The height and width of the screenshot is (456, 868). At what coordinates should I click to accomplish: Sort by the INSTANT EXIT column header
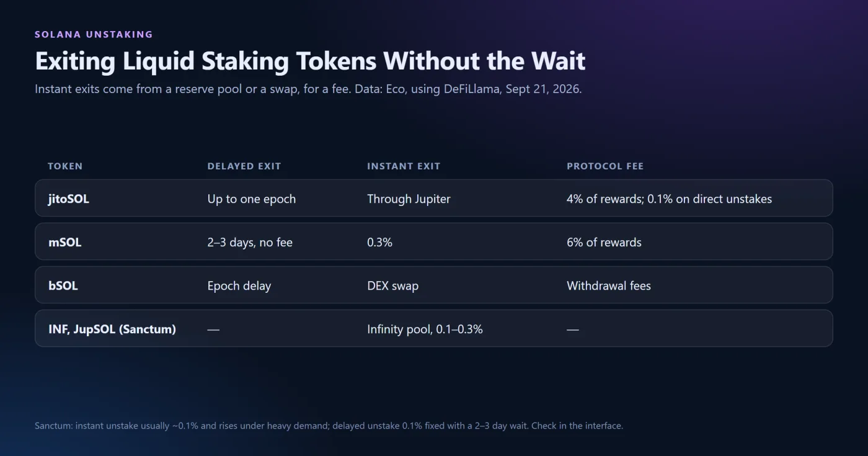(404, 166)
